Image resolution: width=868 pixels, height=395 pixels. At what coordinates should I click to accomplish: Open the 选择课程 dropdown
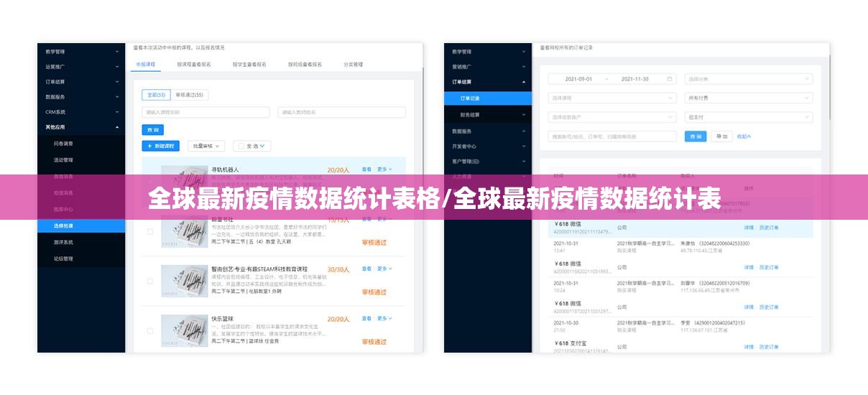(x=613, y=98)
